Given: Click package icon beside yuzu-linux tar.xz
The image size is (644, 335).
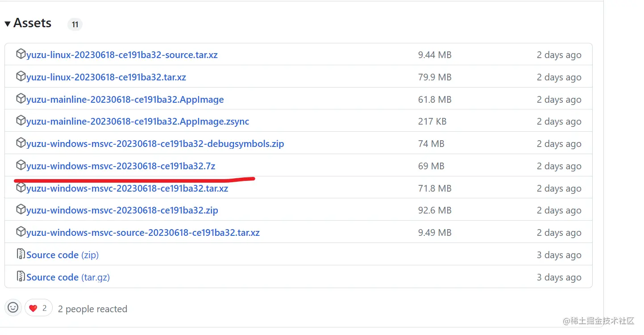Looking at the screenshot, I should 21,76.
